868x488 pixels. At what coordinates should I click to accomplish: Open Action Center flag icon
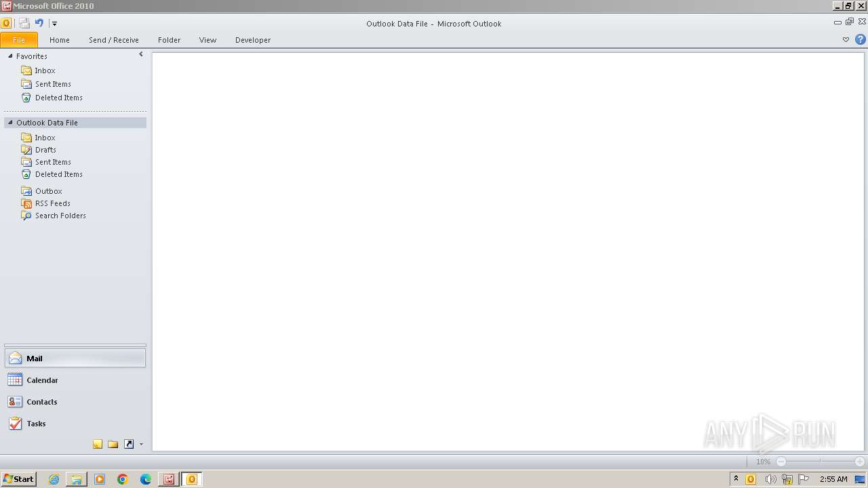[x=804, y=479]
